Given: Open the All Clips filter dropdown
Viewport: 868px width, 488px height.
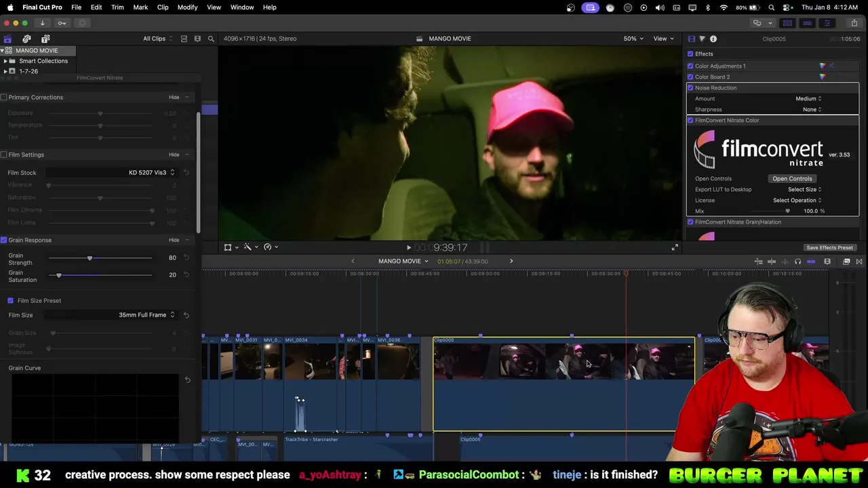Looking at the screenshot, I should [157, 39].
